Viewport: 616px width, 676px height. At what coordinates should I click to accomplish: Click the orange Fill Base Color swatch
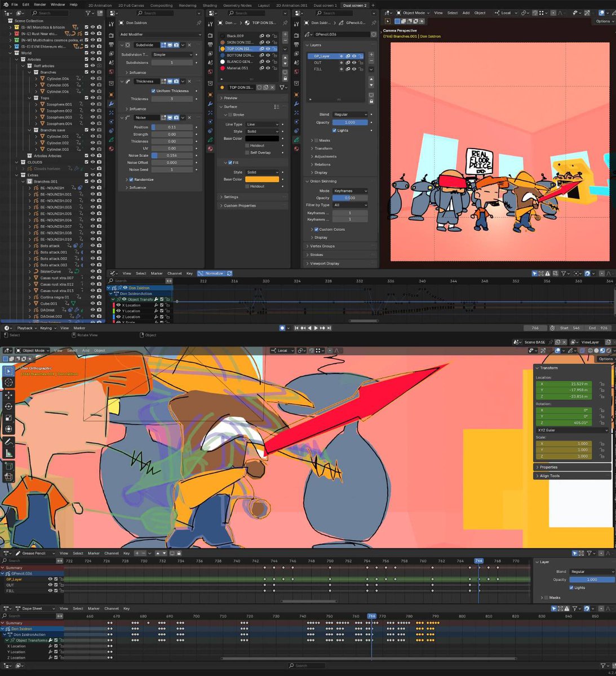coord(262,179)
